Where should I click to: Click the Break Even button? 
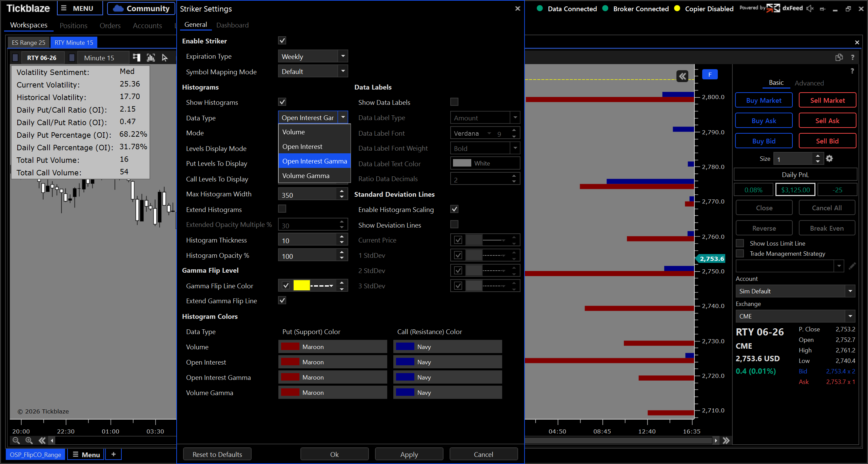827,228
